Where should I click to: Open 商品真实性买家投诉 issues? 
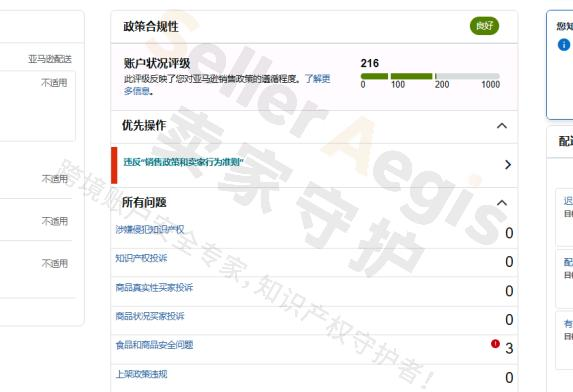click(x=154, y=288)
